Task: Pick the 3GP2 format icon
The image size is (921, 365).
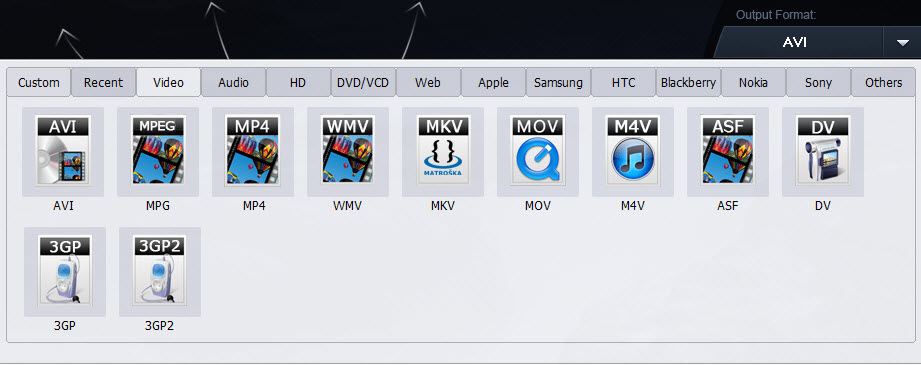Action: point(160,272)
